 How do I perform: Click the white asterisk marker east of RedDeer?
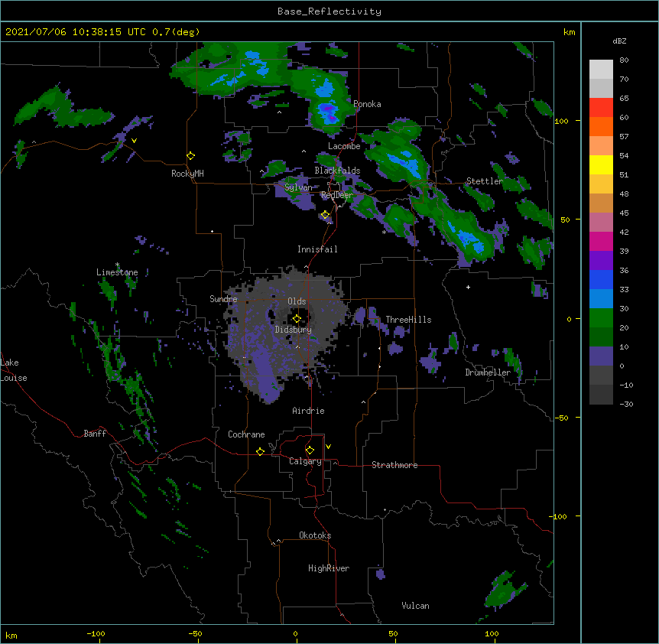pos(384,233)
